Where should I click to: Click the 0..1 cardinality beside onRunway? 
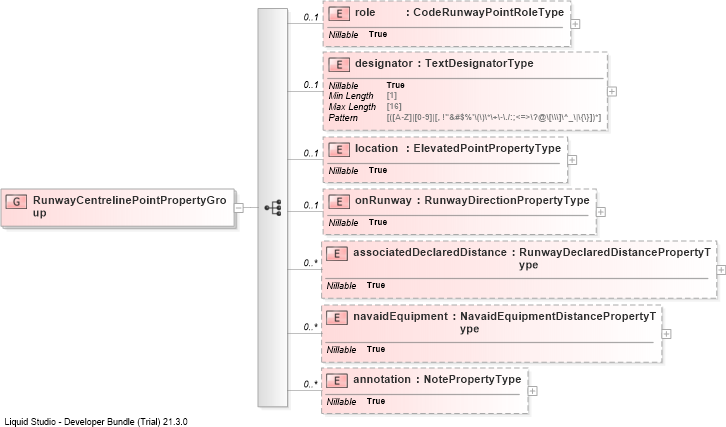pos(311,205)
